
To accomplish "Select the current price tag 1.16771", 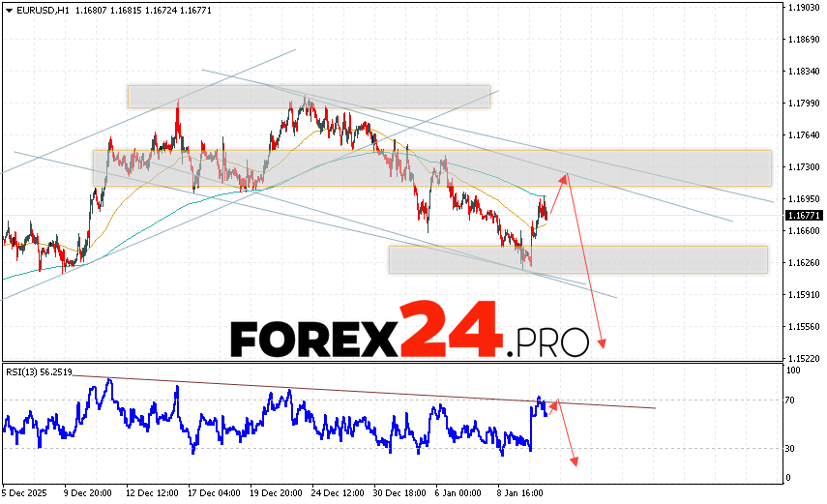I will 803,215.
